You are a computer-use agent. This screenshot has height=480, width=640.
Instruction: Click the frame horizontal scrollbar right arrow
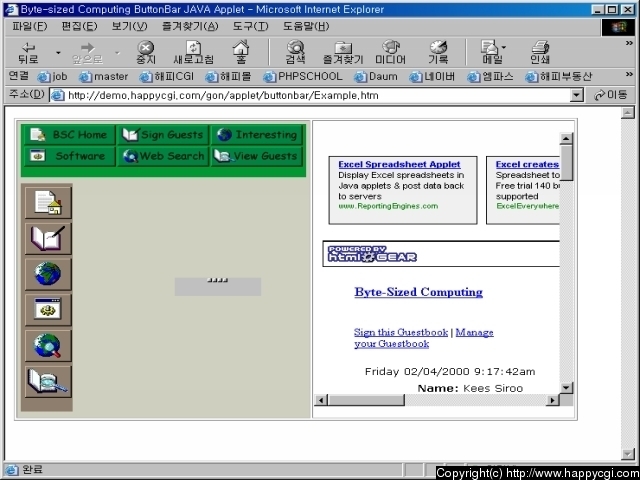(552, 400)
